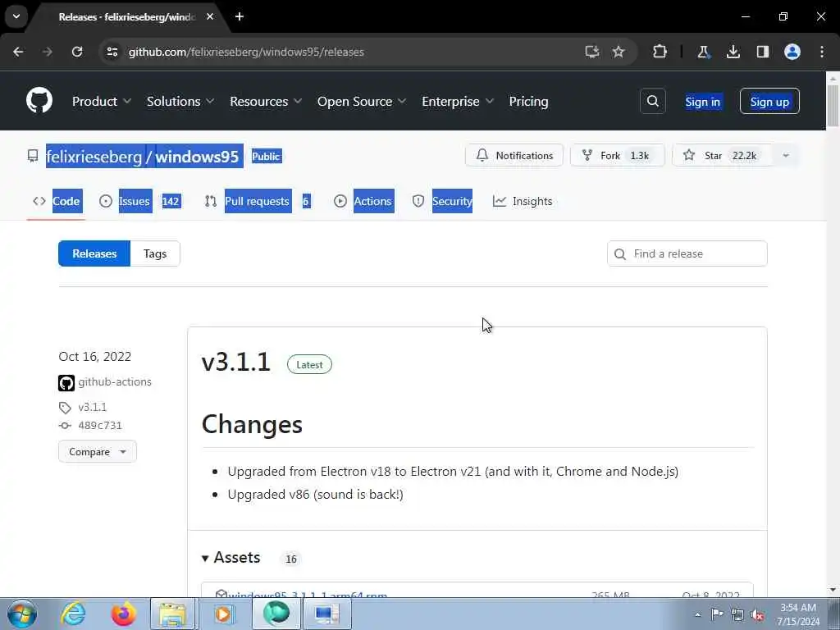Go back with the browser back arrow
Image resolution: width=840 pixels, height=630 pixels.
18,52
